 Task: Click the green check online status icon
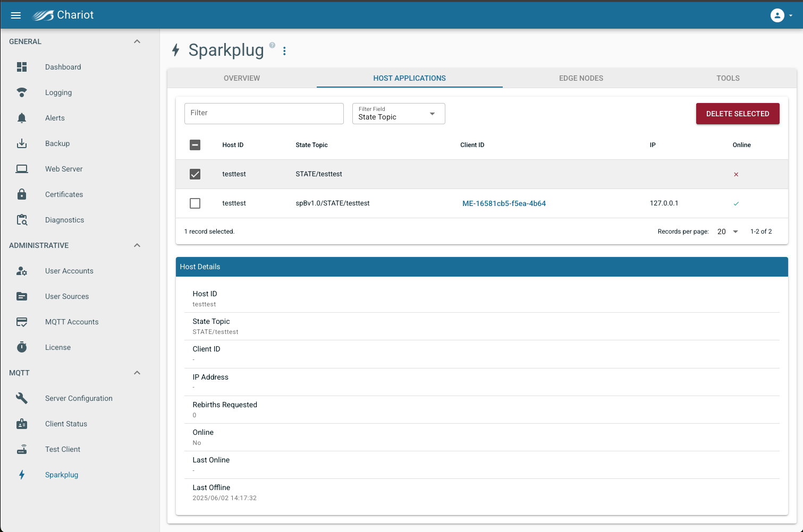[x=736, y=203]
